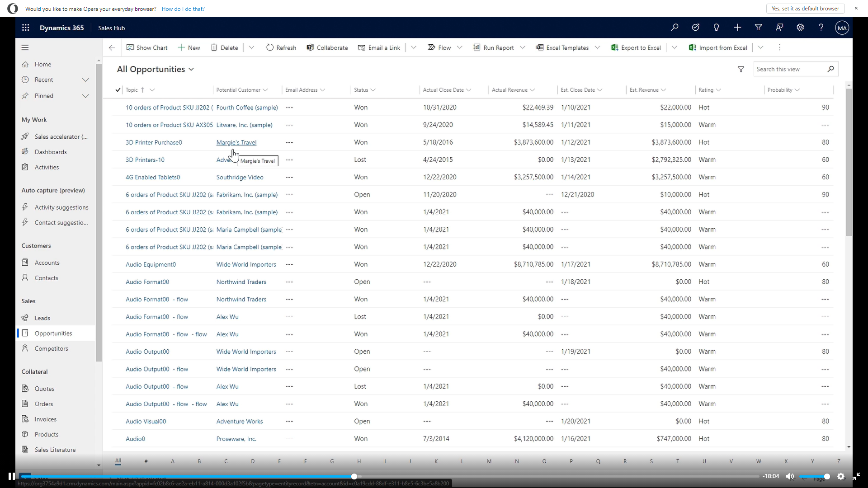
Task: Open the assistant lightbulb icon
Action: click(x=717, y=28)
